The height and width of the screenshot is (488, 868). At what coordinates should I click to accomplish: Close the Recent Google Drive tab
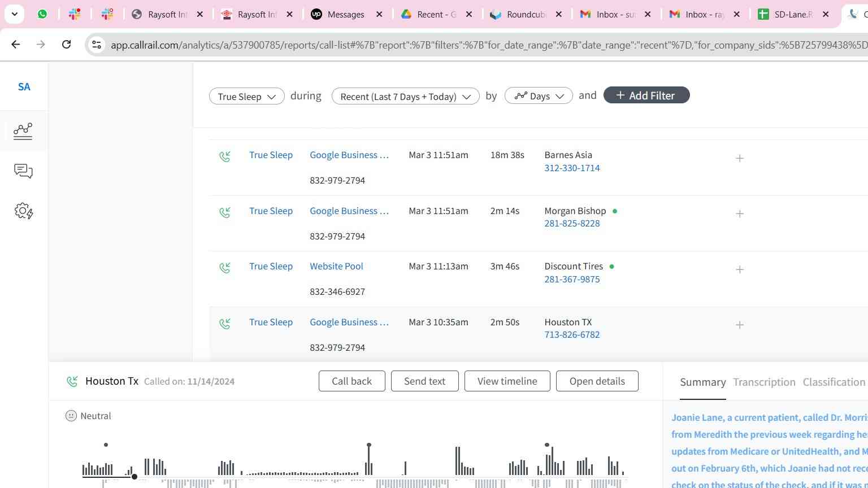(x=468, y=14)
